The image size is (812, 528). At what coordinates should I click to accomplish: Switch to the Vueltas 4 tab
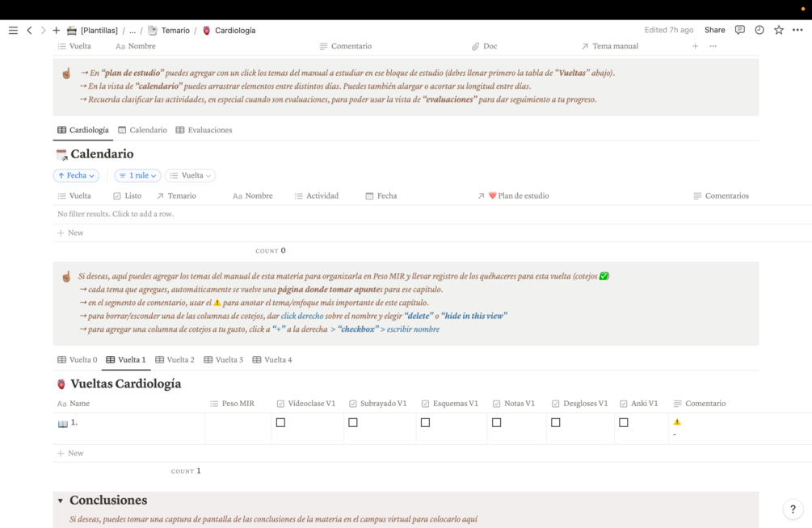(271, 360)
